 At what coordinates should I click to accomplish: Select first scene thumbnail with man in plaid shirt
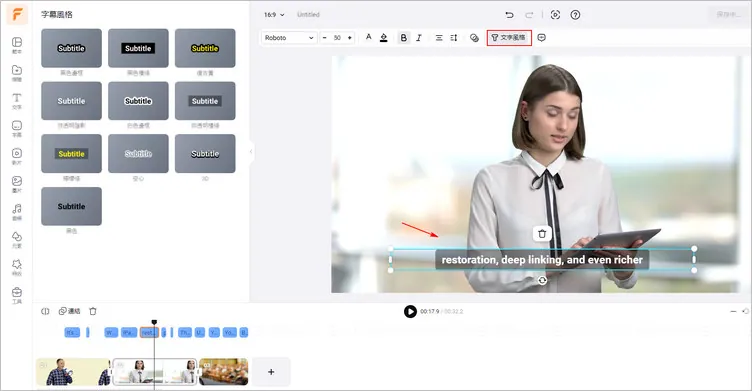(73, 372)
